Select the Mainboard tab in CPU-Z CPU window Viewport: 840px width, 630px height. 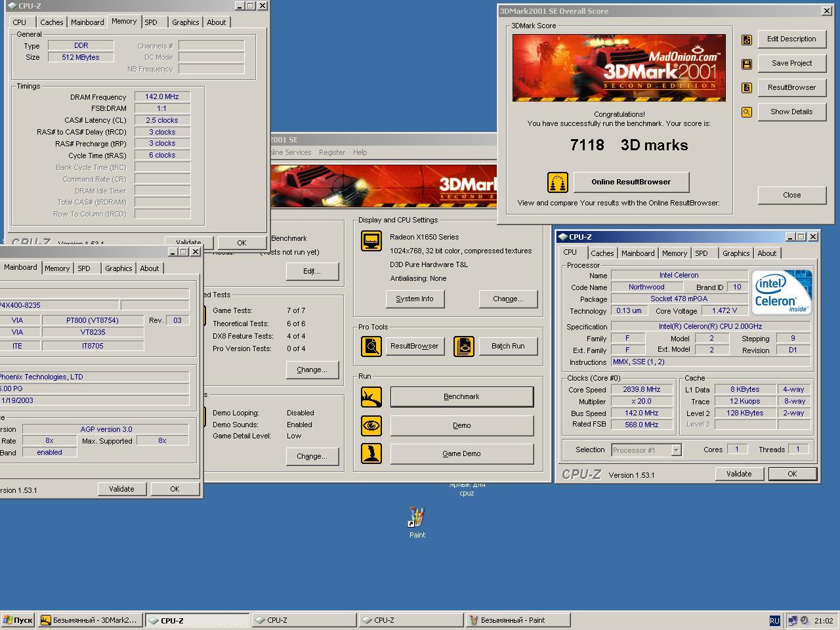pos(638,253)
